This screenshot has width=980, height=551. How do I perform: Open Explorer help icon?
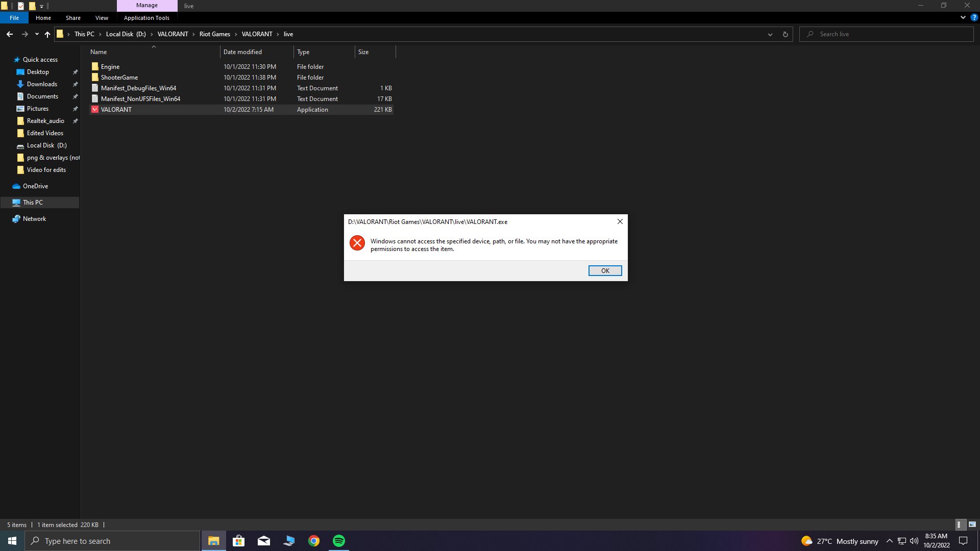[x=974, y=17]
